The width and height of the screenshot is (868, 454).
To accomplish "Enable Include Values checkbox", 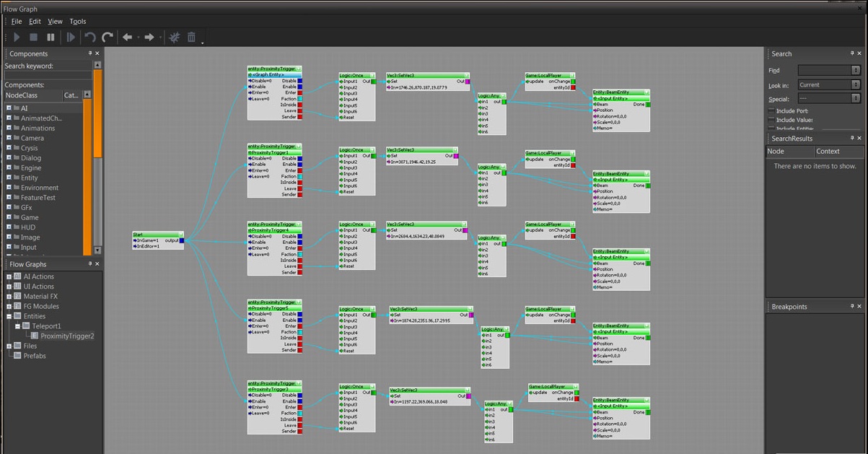I will coord(772,120).
